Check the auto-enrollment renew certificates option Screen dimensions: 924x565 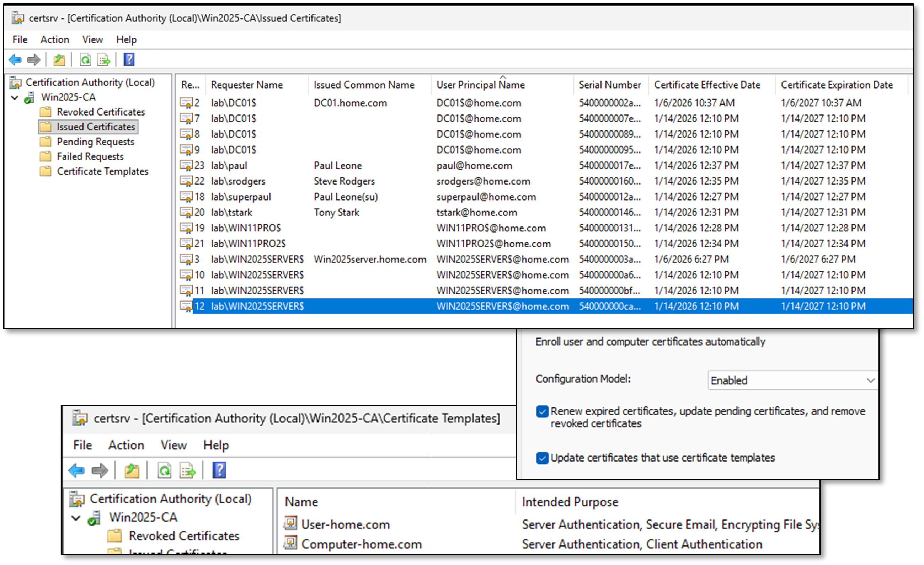[542, 411]
